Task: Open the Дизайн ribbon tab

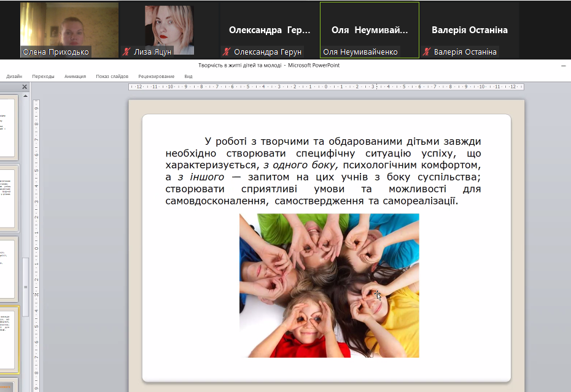Action: (x=15, y=77)
